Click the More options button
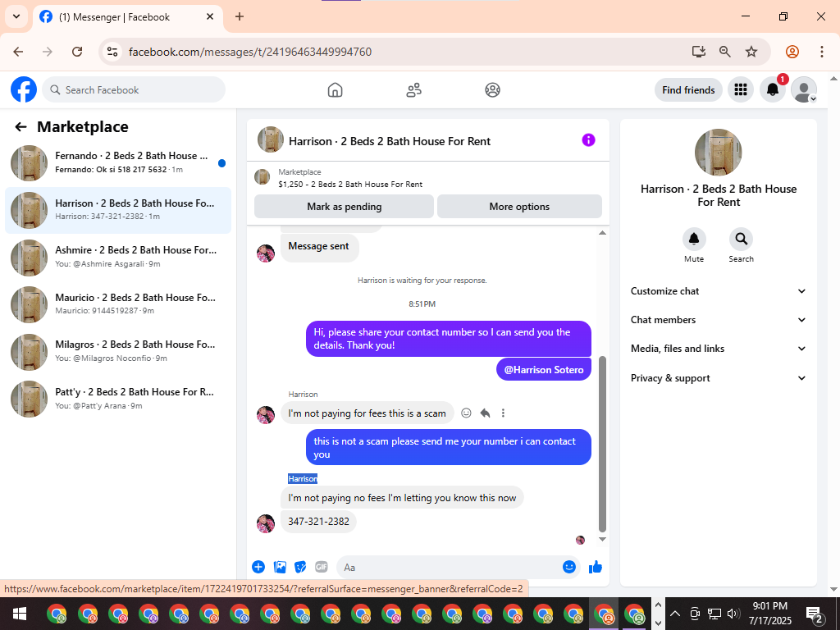Screen dimensions: 840x630 [x=519, y=206]
